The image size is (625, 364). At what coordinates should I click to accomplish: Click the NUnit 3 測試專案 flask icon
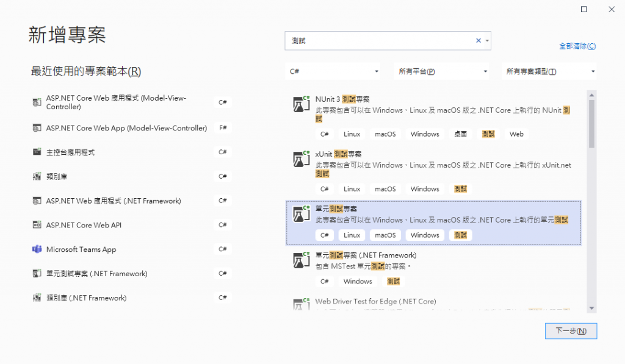coord(302,104)
